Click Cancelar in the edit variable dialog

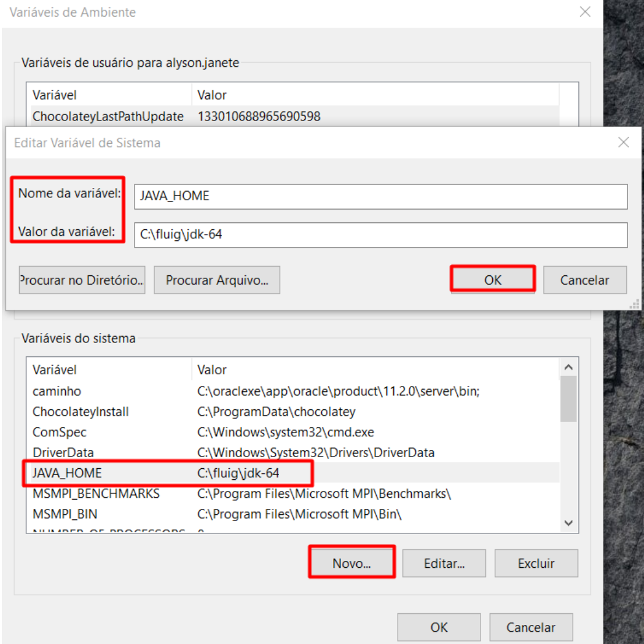coord(584,280)
